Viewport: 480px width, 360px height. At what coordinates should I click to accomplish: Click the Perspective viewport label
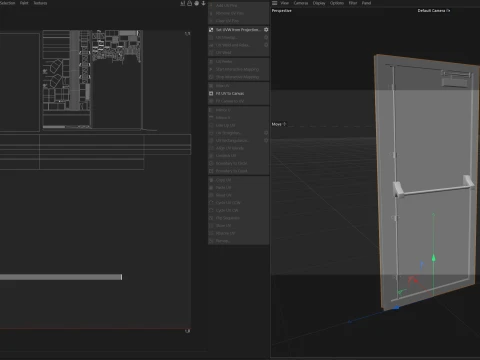(282, 11)
